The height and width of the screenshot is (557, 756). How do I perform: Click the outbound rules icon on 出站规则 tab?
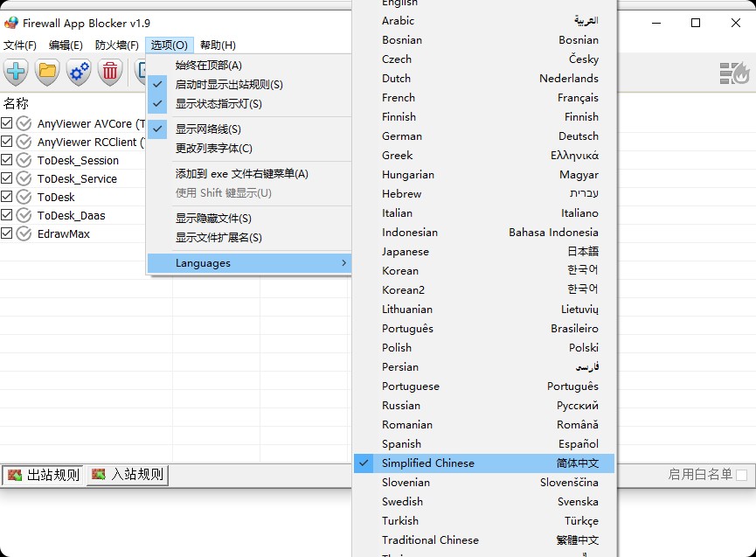[14, 475]
